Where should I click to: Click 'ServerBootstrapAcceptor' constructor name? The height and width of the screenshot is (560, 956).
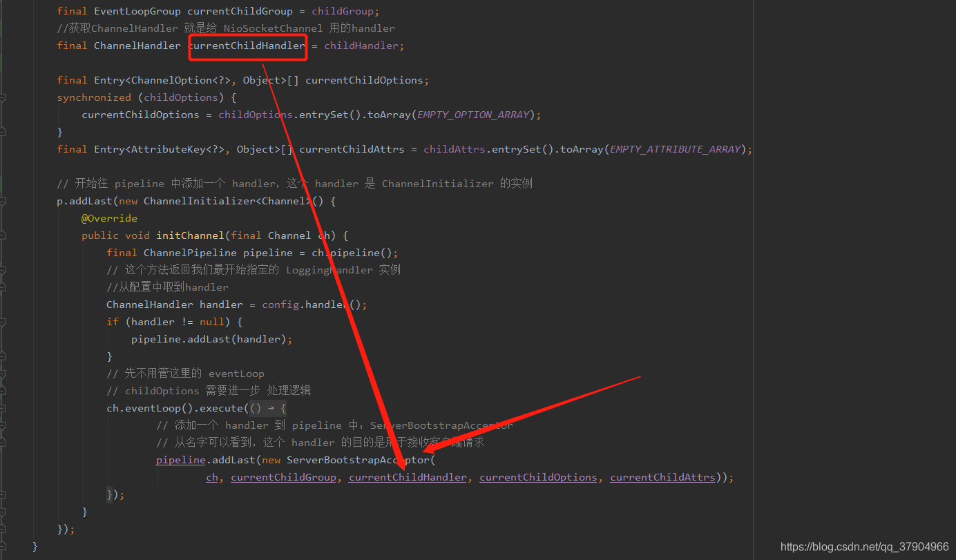coord(358,460)
